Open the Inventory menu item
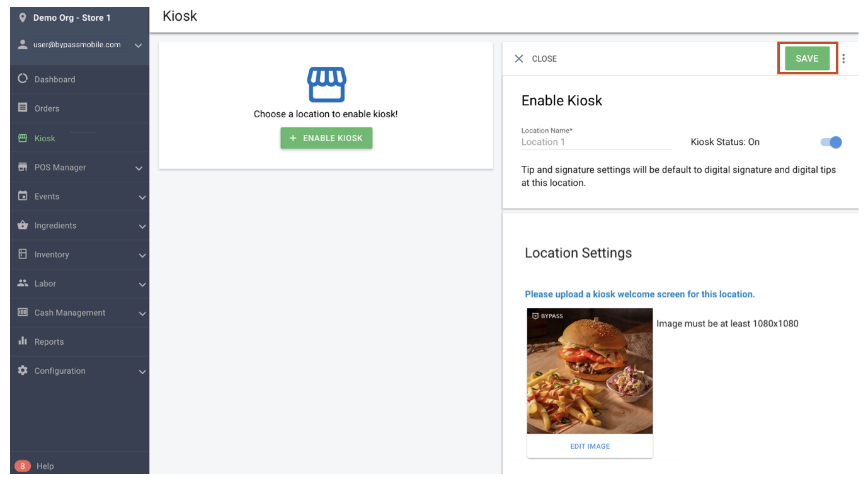The width and height of the screenshot is (868, 479). coord(80,255)
